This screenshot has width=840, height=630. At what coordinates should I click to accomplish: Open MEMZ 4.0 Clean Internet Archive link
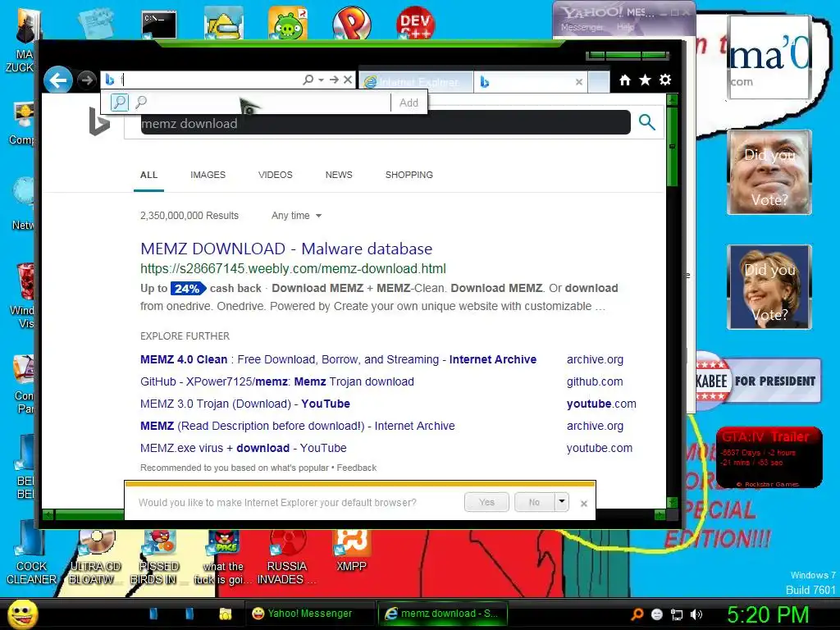(x=338, y=359)
